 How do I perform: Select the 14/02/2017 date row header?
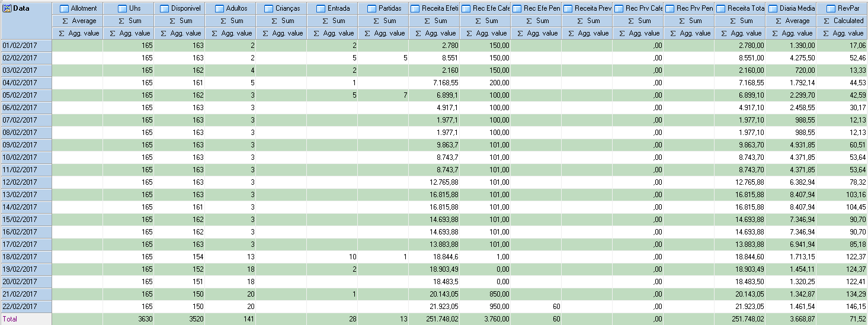26,207
